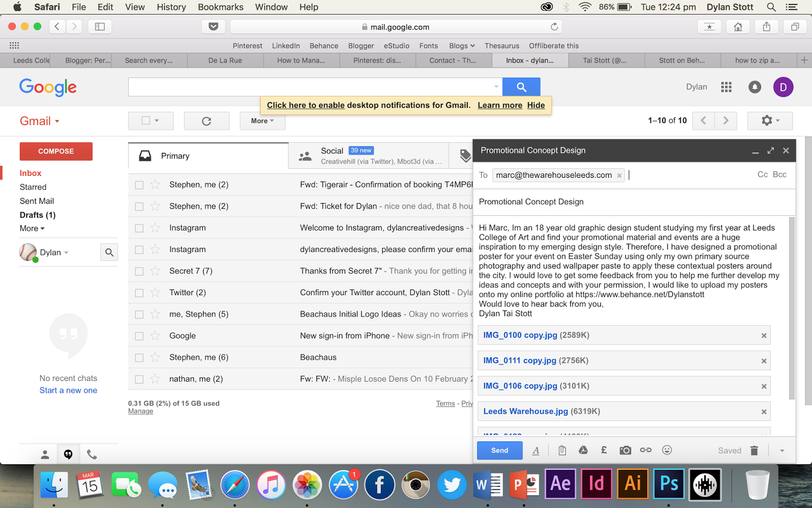The height and width of the screenshot is (508, 812).
Task: Open Spotlight search in menu bar
Action: (x=771, y=7)
